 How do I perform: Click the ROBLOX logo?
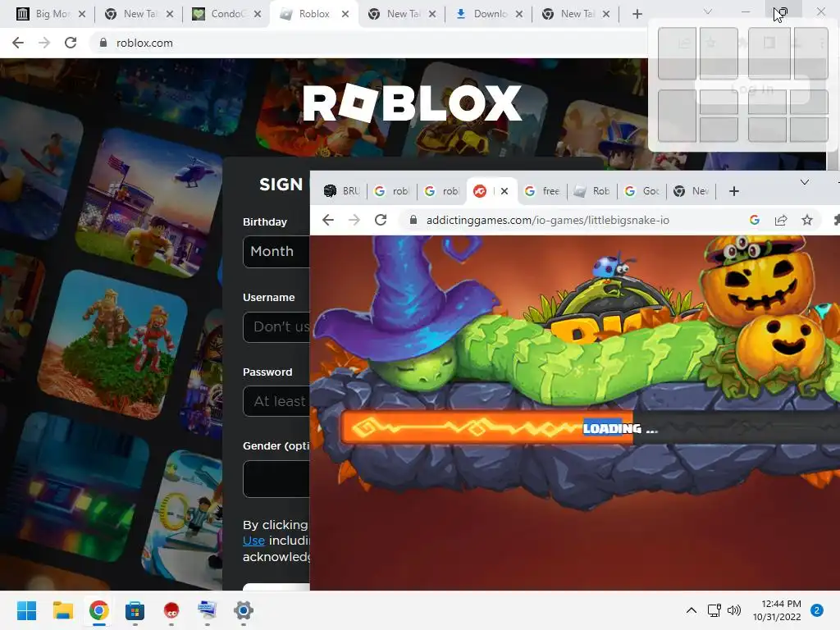(412, 103)
